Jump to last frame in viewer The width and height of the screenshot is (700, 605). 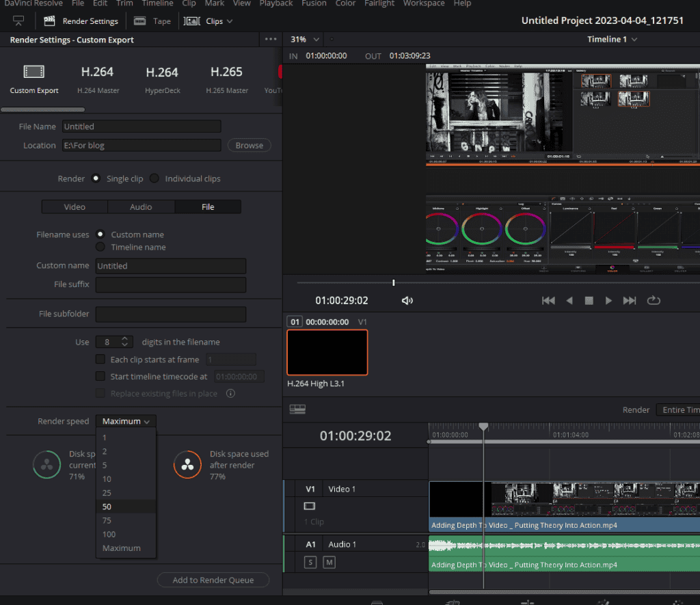coord(630,301)
